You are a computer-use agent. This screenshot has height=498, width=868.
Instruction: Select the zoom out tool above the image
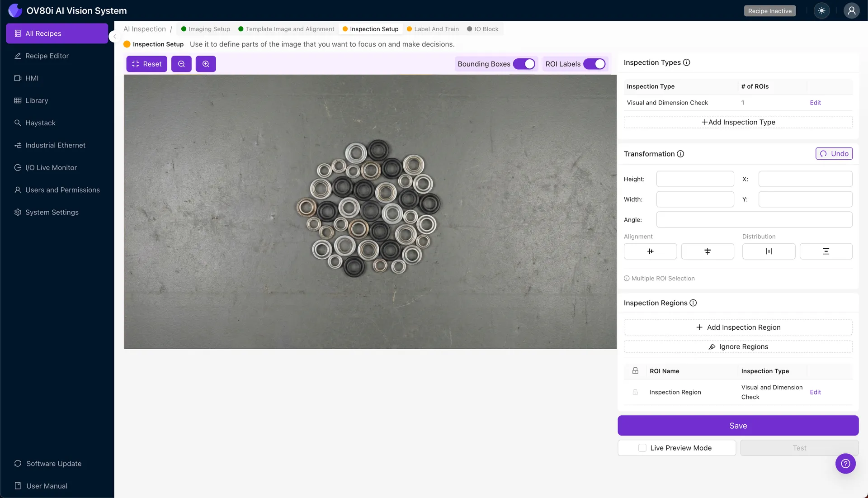point(181,64)
